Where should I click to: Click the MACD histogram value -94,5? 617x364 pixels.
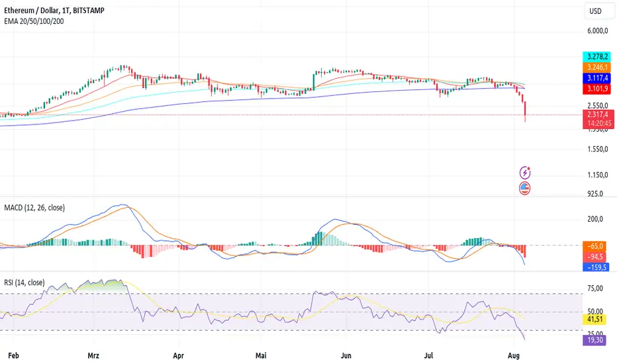click(594, 257)
